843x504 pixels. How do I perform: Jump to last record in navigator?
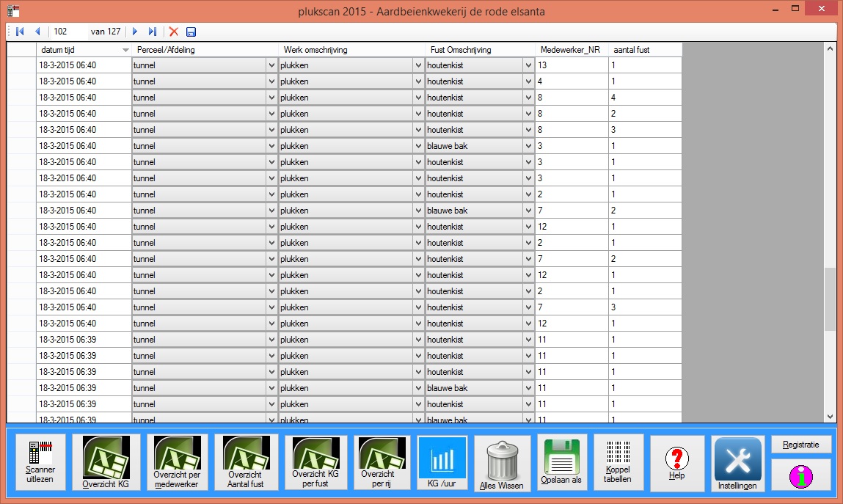[x=152, y=32]
